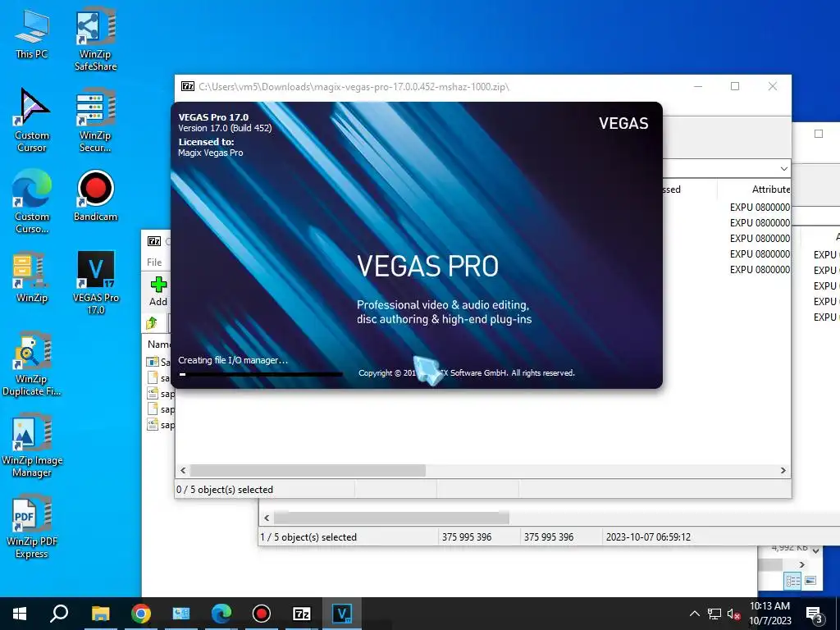Open WinZip SafeShare desktop shortcut

[95, 39]
